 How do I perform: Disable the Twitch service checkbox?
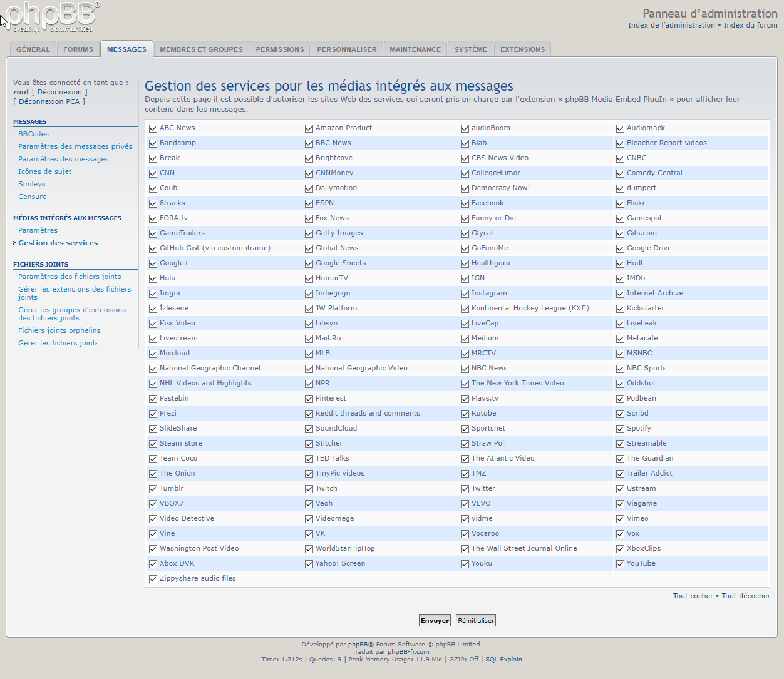pyautogui.click(x=309, y=489)
